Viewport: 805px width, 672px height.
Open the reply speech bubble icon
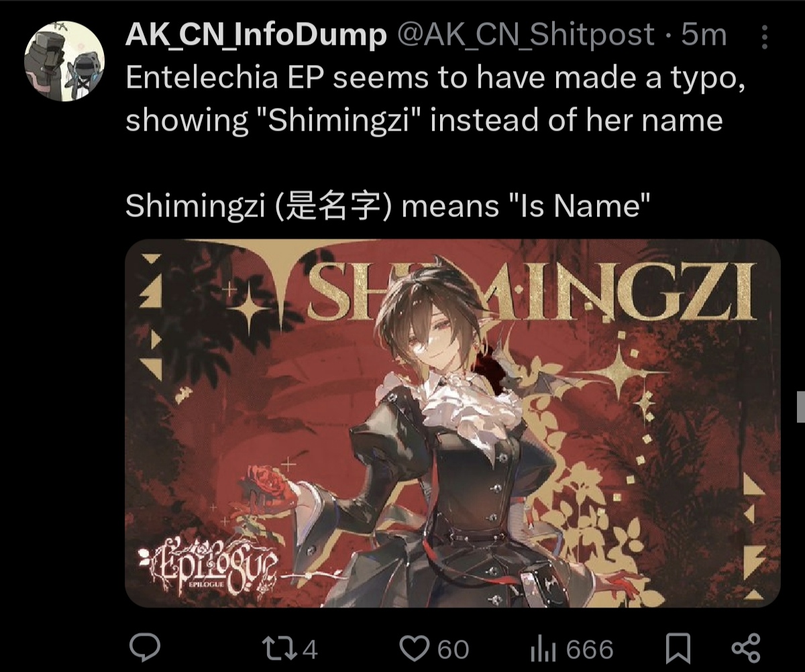point(144,649)
